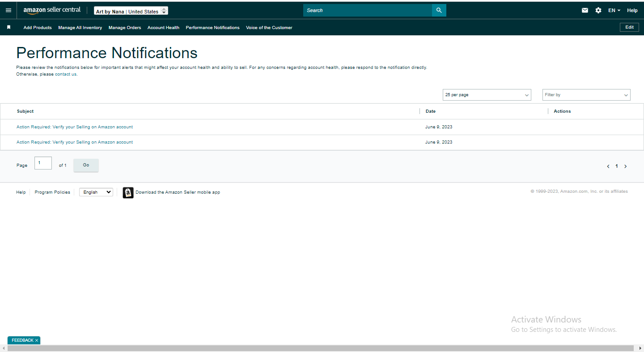
Task: Open the English language selector in the footer
Action: pyautogui.click(x=96, y=192)
